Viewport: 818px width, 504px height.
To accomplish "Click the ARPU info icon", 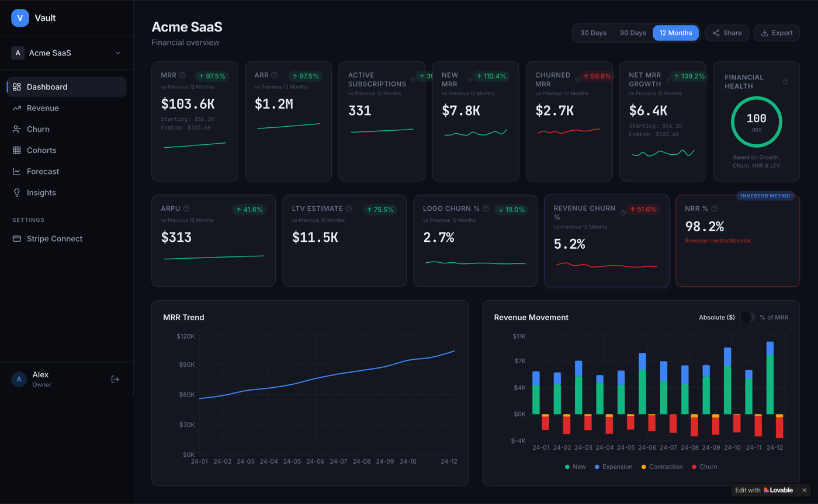I will pyautogui.click(x=186, y=208).
